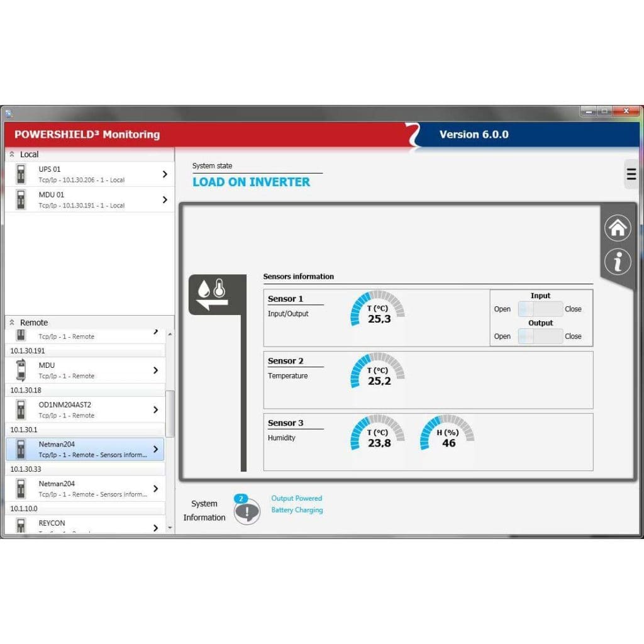This screenshot has width=644, height=644.
Task: Click the OD1NM204AST2 device icon
Action: pos(21,409)
